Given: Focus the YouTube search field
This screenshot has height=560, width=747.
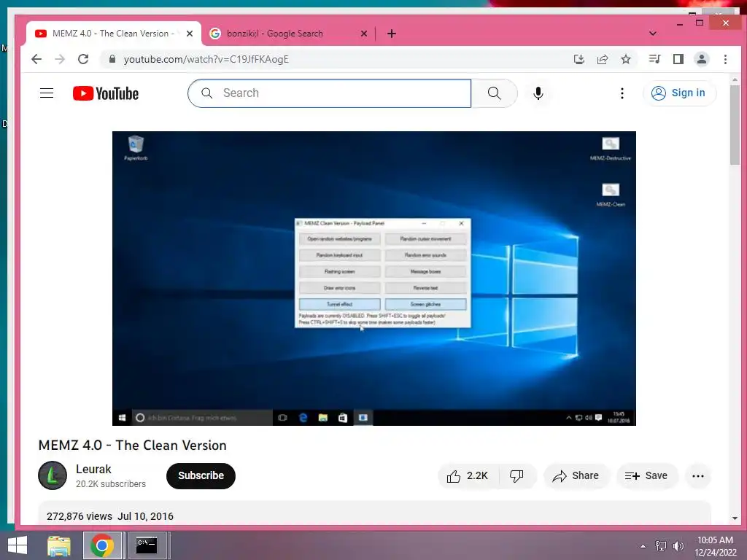Looking at the screenshot, I should (329, 93).
